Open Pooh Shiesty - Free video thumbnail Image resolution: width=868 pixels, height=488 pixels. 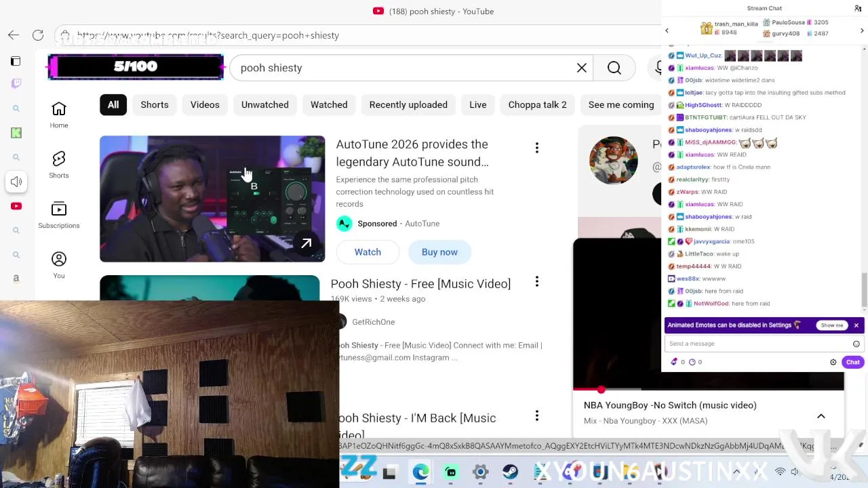click(x=210, y=288)
